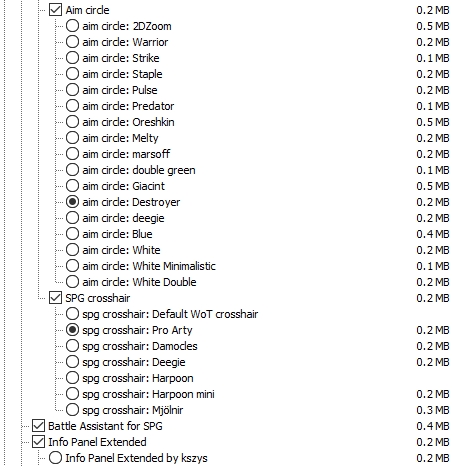This screenshot has height=466, width=452.
Task: Select Info Panel Extended by kszys radio
Action: pyautogui.click(x=55, y=458)
